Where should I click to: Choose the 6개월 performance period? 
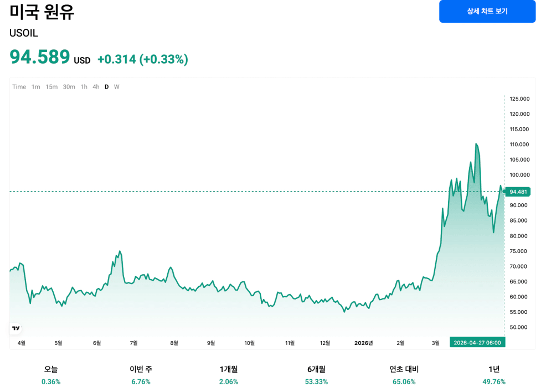pos(316,375)
